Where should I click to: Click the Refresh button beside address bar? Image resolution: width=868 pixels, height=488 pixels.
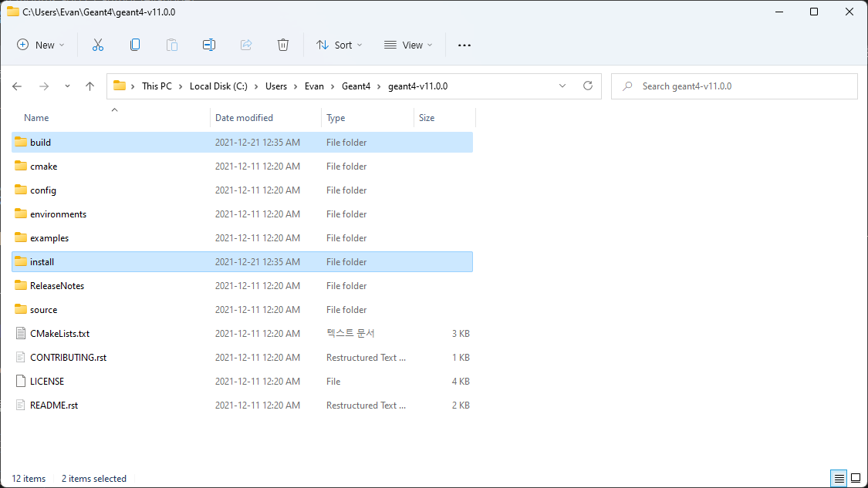588,86
